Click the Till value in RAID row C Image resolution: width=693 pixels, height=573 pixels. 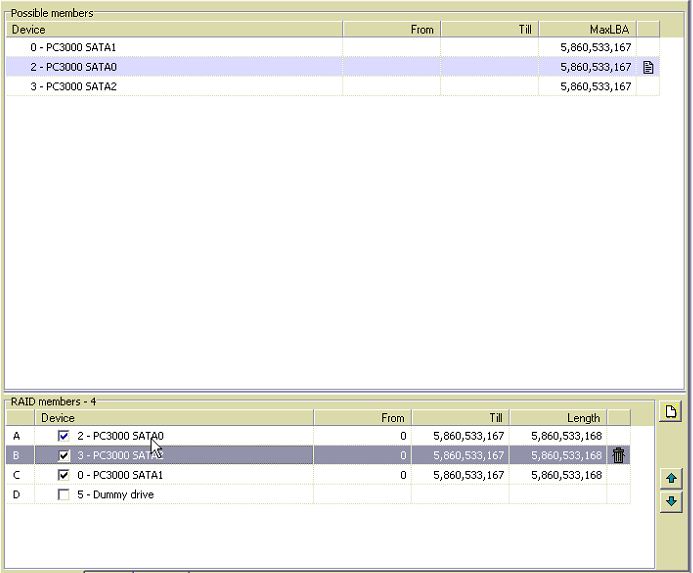468,475
